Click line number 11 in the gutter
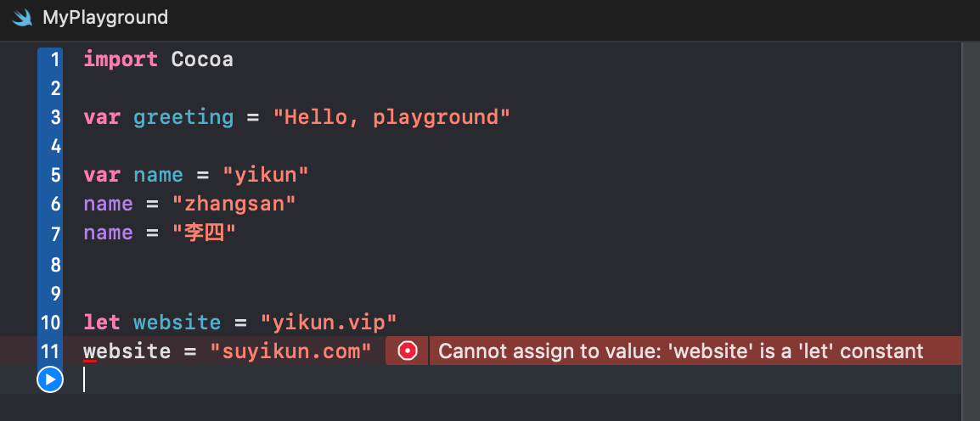The image size is (980, 421). coord(51,351)
